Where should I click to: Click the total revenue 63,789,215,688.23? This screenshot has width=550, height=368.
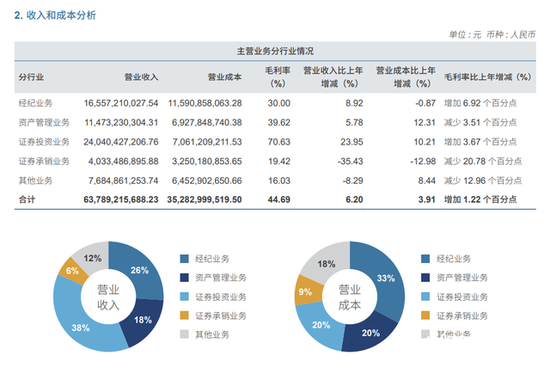click(x=121, y=200)
